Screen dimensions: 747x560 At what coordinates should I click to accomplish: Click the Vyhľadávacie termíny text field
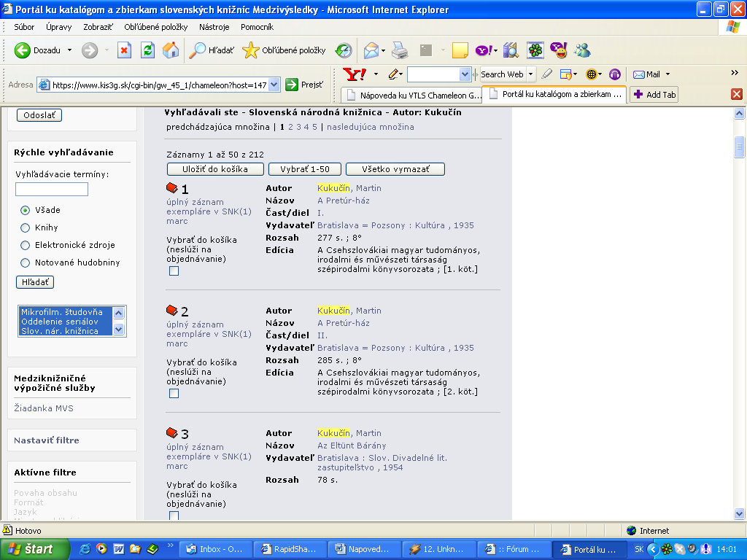[52, 190]
